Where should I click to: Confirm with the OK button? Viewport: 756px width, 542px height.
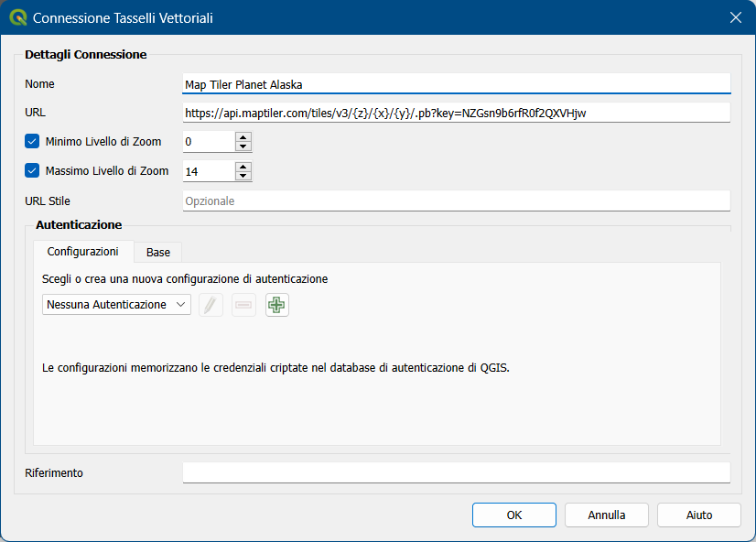[x=514, y=515]
